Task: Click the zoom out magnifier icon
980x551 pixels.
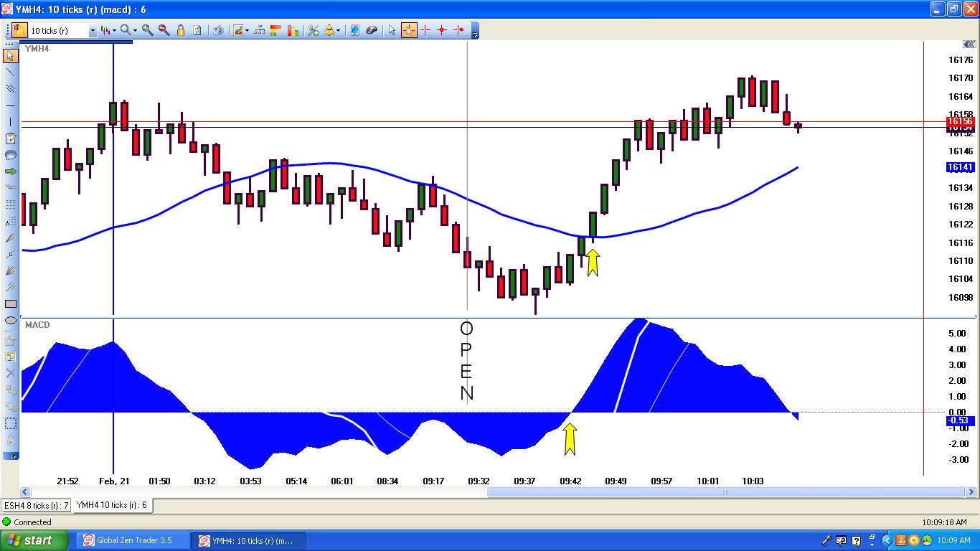Action: pyautogui.click(x=164, y=30)
